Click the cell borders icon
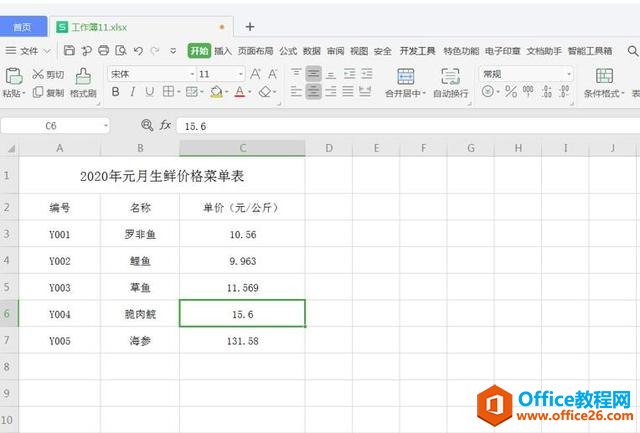 pyautogui.click(x=168, y=91)
